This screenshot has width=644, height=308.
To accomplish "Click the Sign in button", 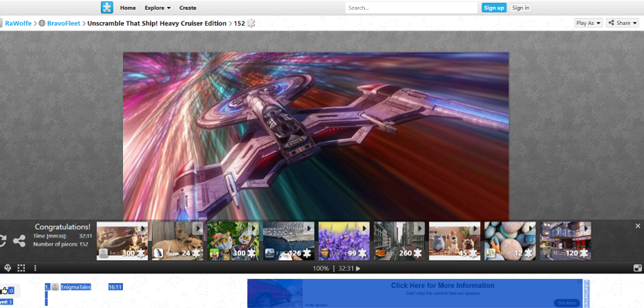I will tap(521, 8).
